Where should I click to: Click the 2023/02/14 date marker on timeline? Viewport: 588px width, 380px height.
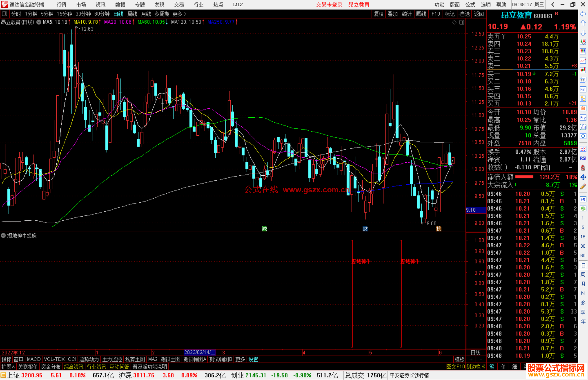(200, 352)
